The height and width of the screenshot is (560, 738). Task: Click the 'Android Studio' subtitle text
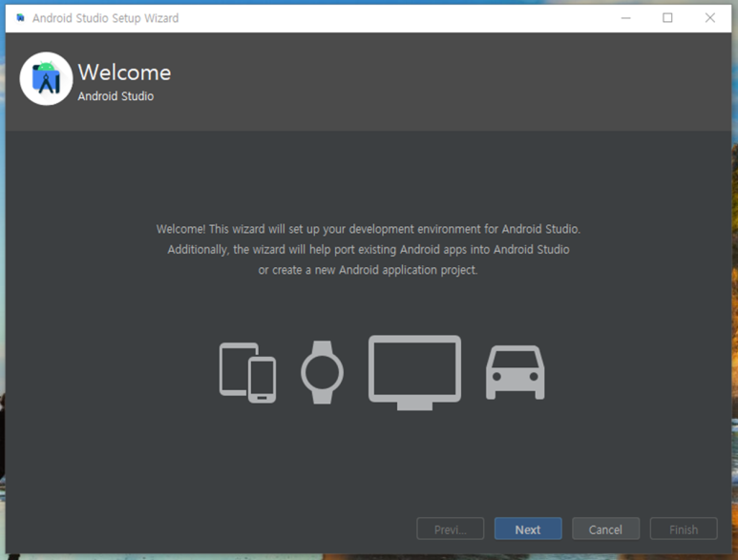pos(116,96)
